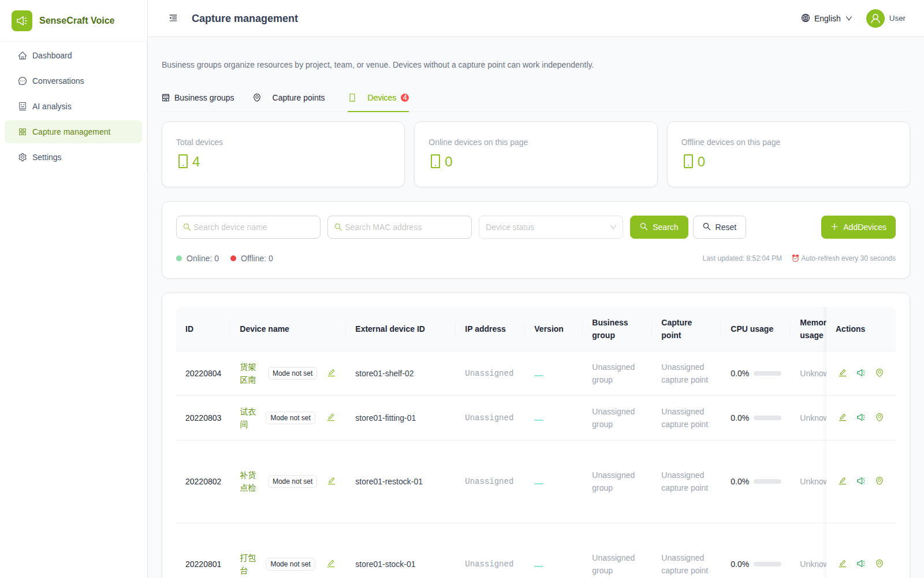Click edit action for device 20220802
This screenshot has width=924, height=578.
843,481
